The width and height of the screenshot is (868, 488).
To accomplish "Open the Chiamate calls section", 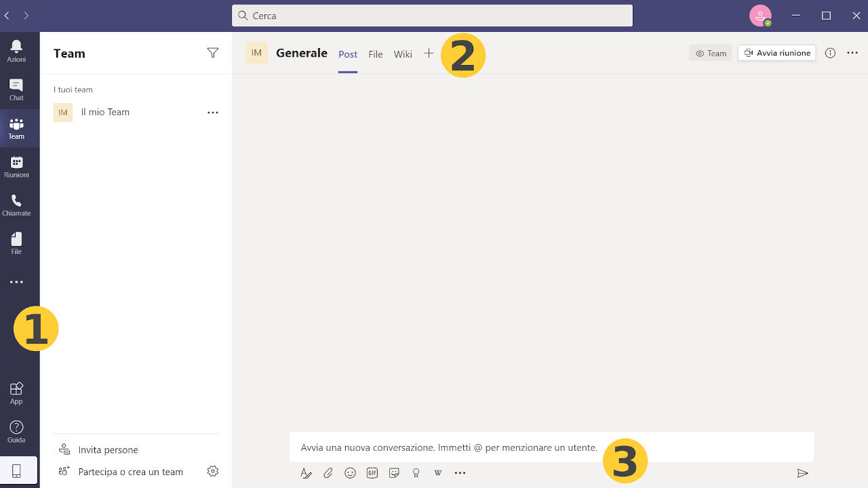I will click(x=16, y=205).
